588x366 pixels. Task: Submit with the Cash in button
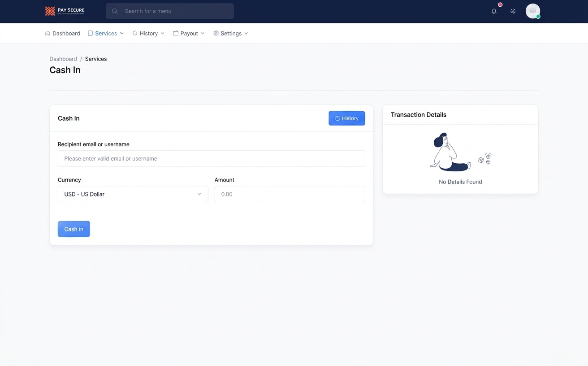[74, 229]
